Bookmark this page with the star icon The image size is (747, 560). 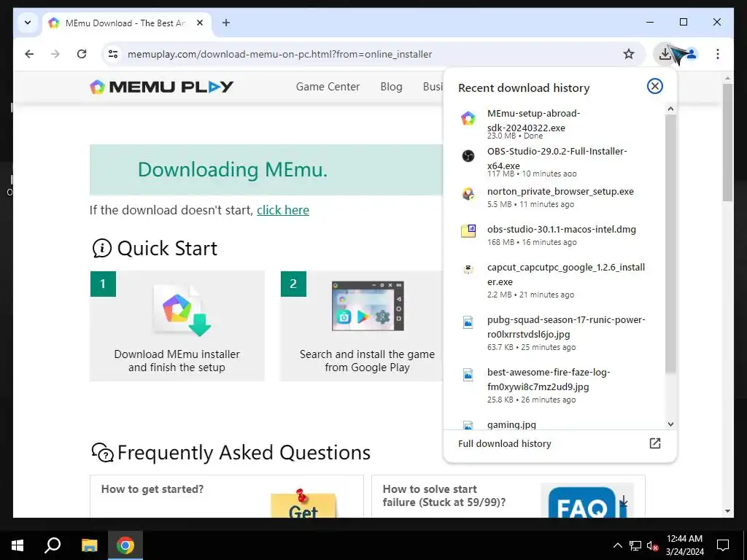(x=629, y=54)
